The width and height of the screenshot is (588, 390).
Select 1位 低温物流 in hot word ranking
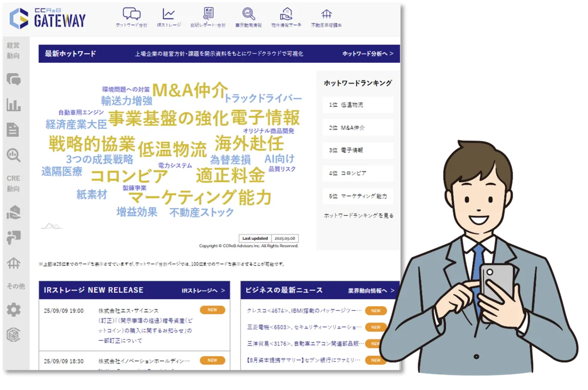point(358,105)
